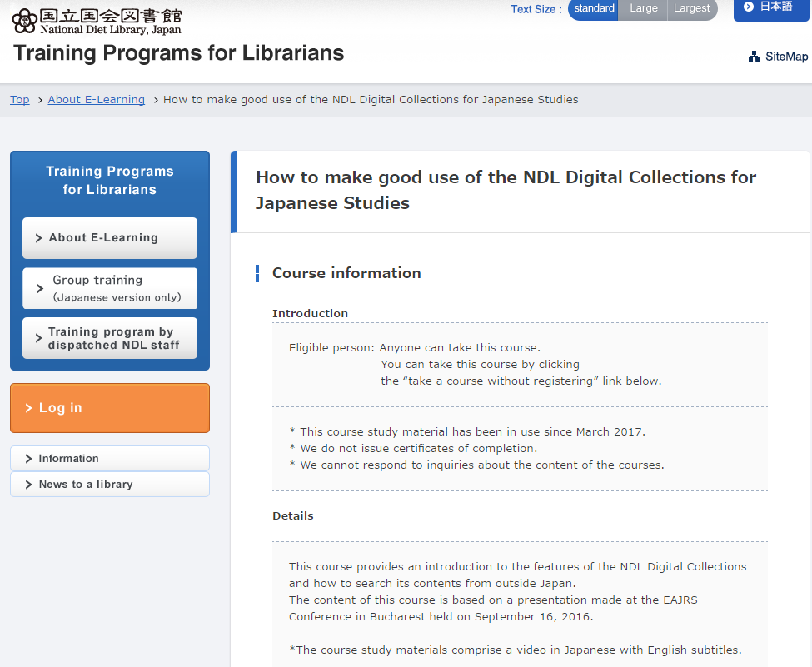Click the 'Eligible person: Anyone can take this course.' line
The height and width of the screenshot is (667, 812).
coord(415,347)
